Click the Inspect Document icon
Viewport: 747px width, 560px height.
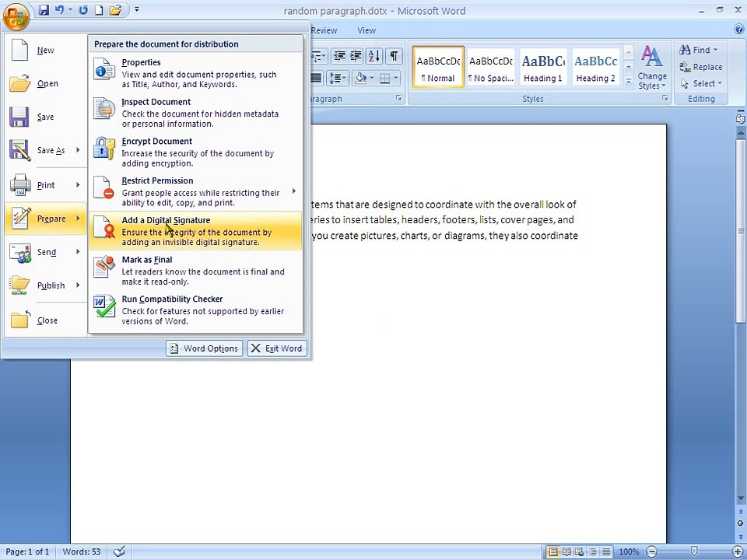click(x=104, y=109)
